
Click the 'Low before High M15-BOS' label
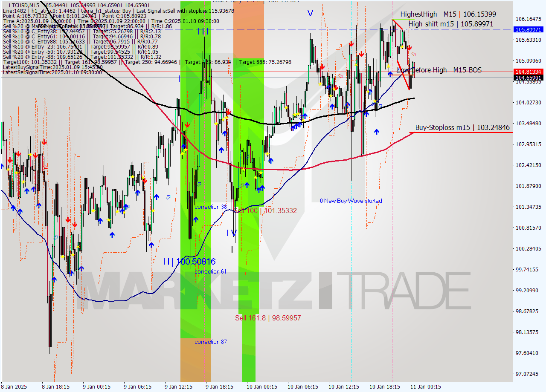point(439,70)
